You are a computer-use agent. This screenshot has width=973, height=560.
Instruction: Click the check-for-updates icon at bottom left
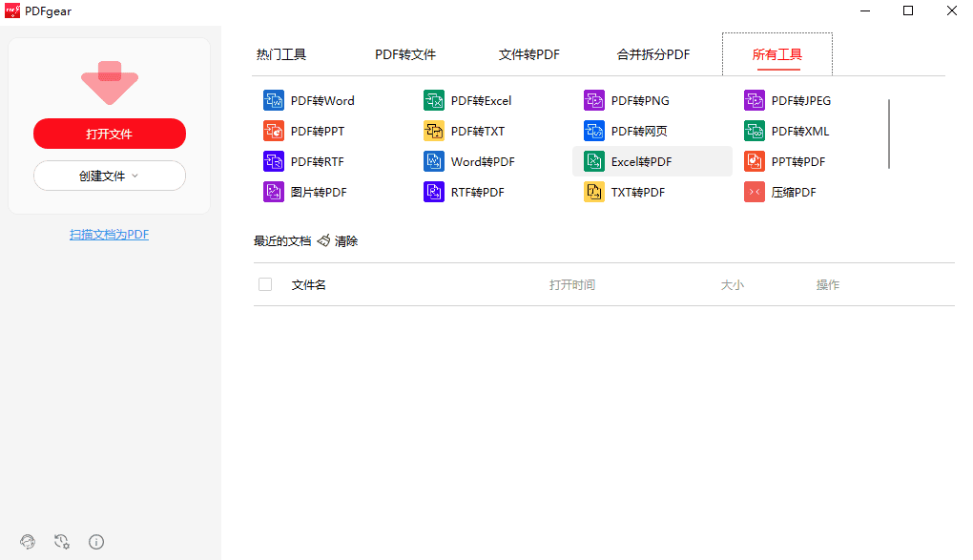tap(61, 542)
